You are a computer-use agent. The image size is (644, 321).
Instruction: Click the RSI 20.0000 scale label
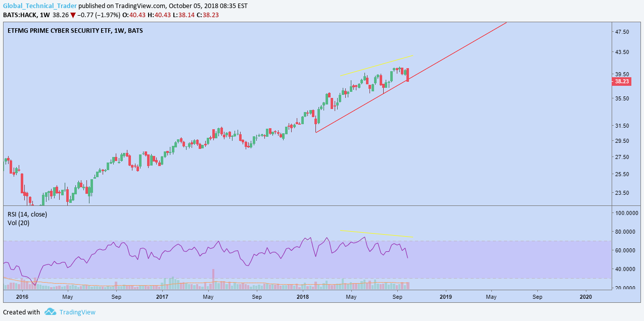(626, 288)
